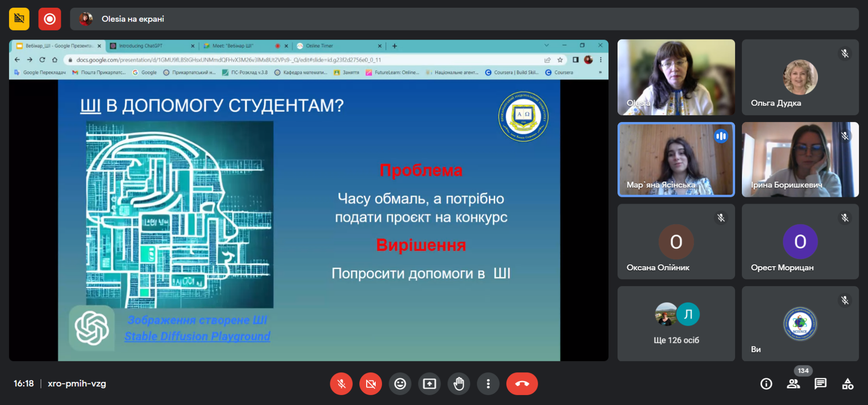
Task: Open the browser tab search dropdown arrow
Action: tap(546, 45)
